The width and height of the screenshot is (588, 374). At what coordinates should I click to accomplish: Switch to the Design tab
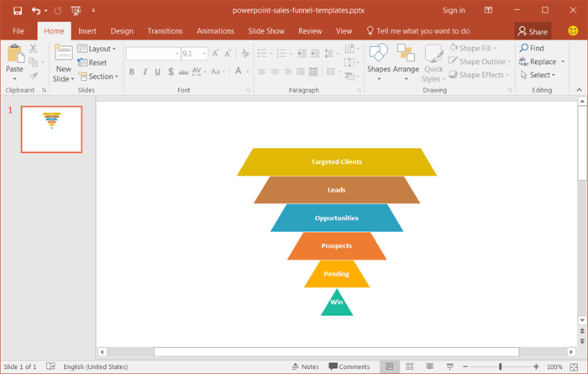coord(122,31)
